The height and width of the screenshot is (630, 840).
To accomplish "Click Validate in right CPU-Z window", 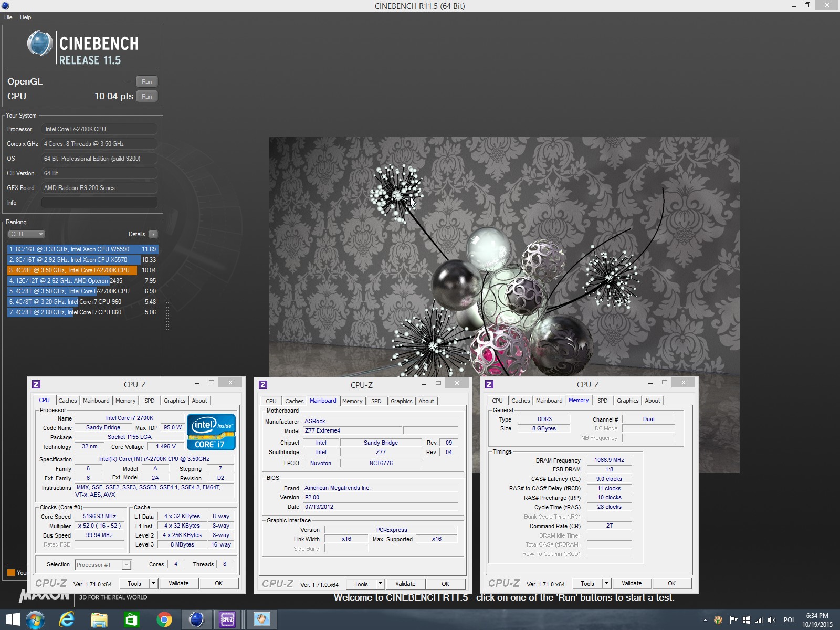I will coord(632,583).
